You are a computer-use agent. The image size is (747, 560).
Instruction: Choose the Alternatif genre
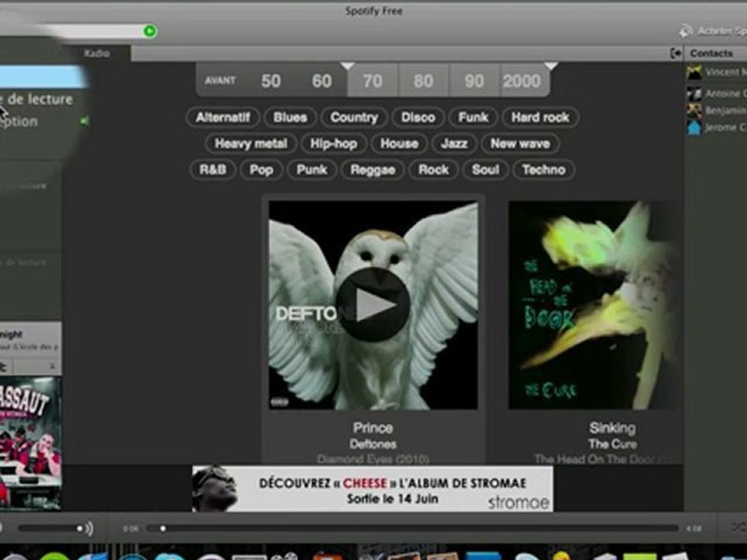[223, 117]
